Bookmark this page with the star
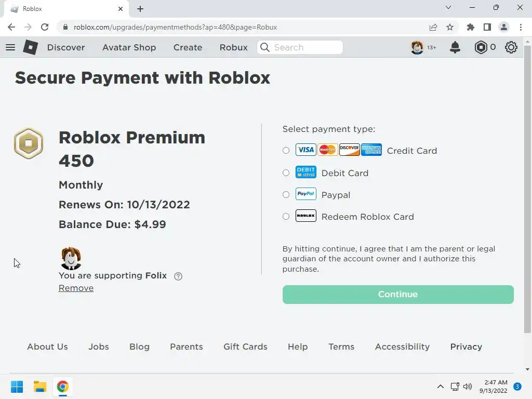This screenshot has height=399, width=532. coord(450,27)
